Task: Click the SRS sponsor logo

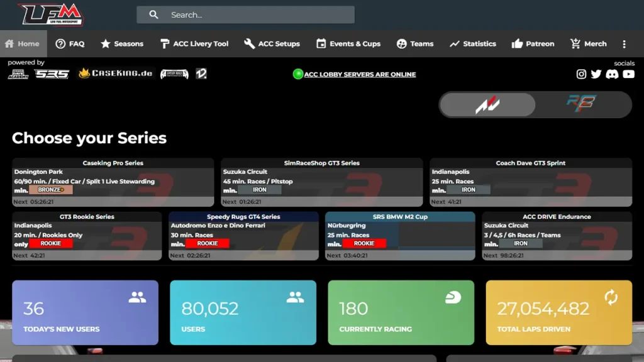Action: tap(52, 74)
